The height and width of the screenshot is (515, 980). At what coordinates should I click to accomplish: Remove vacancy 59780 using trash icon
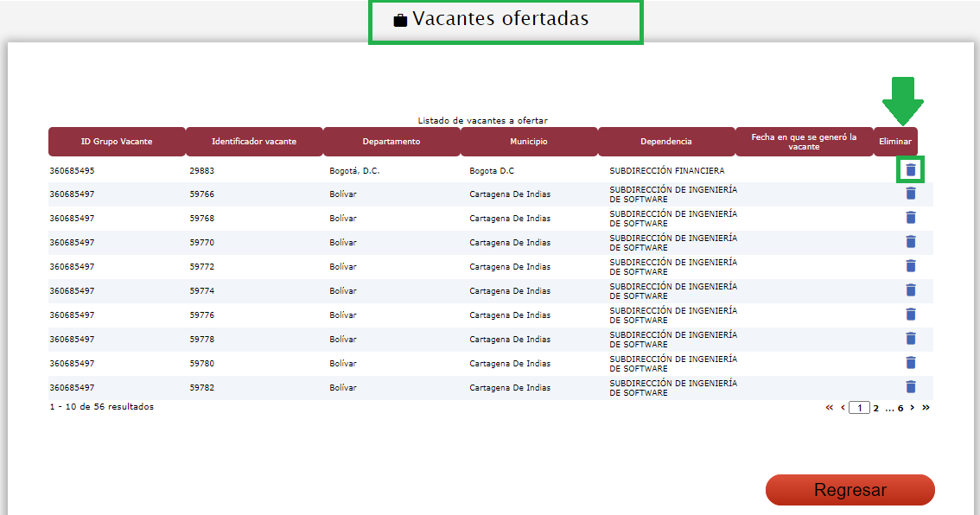910,363
